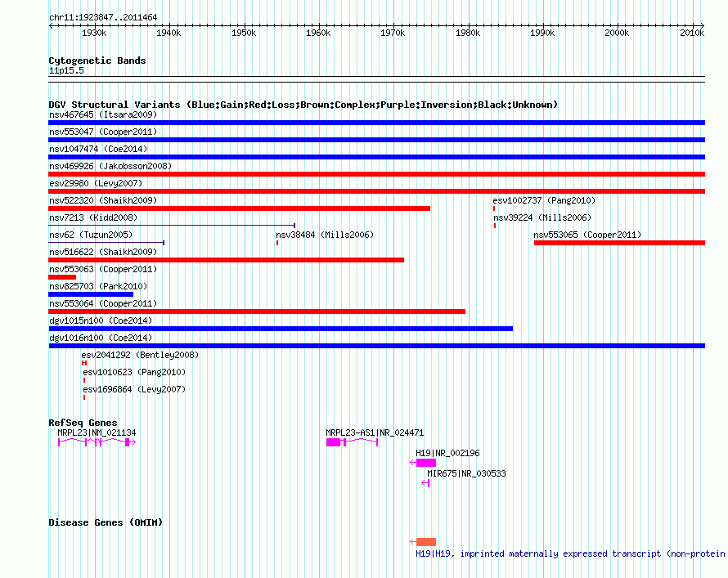Click the 'esv1002737 (Pang2010)' label
The height and width of the screenshot is (578, 728).
pyautogui.click(x=544, y=200)
